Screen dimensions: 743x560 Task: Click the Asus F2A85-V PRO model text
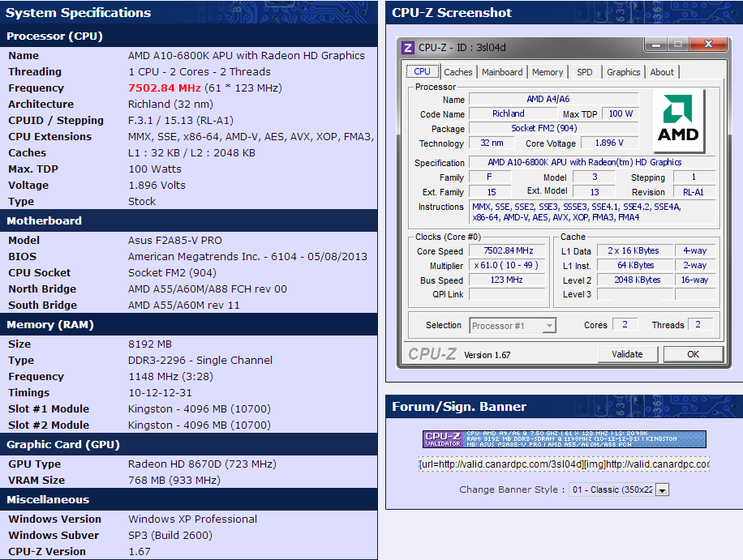175,241
